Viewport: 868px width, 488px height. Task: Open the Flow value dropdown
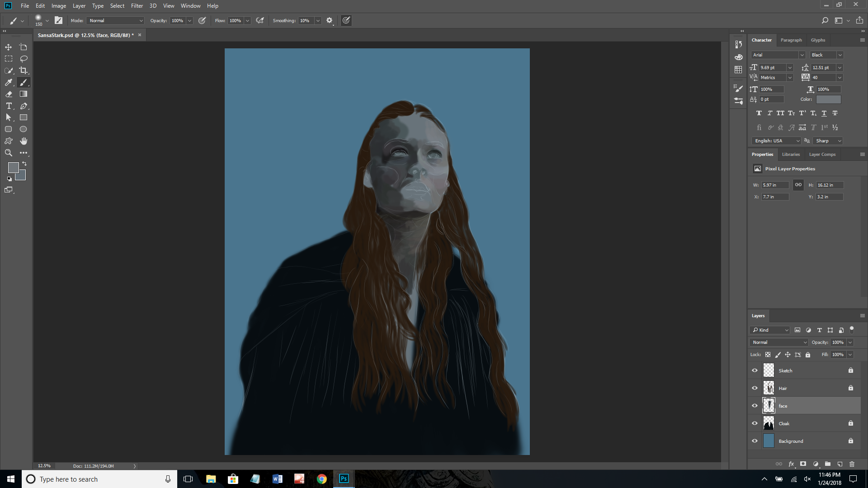[x=248, y=20]
